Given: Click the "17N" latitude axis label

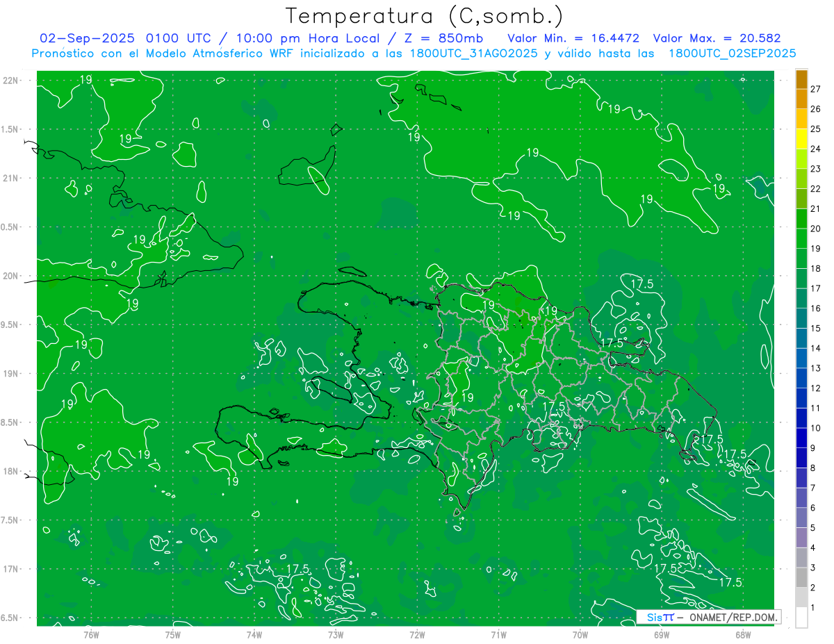Looking at the screenshot, I should coord(11,569).
